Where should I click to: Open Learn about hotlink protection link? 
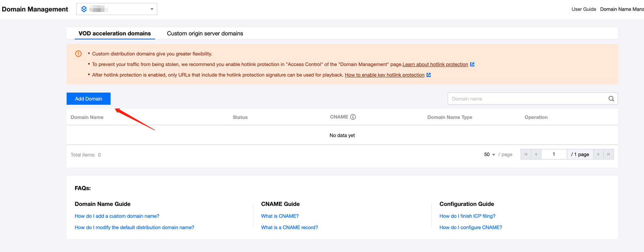click(435, 64)
